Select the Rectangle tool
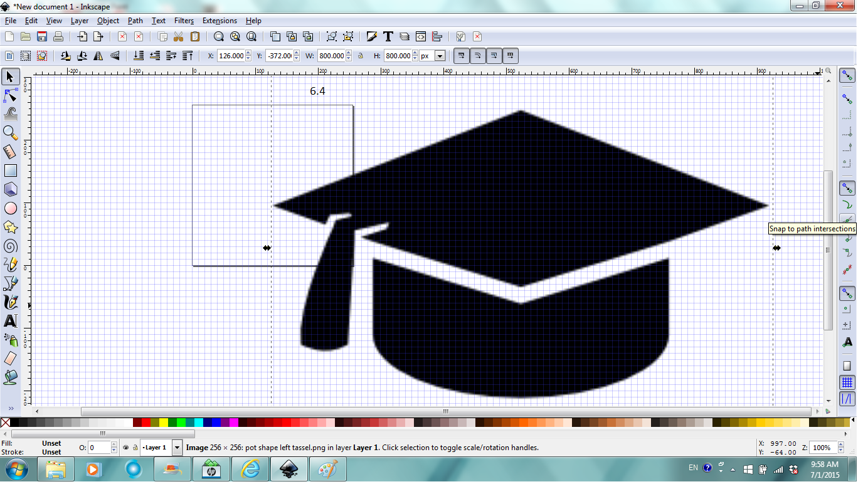868x494 pixels. [x=10, y=170]
